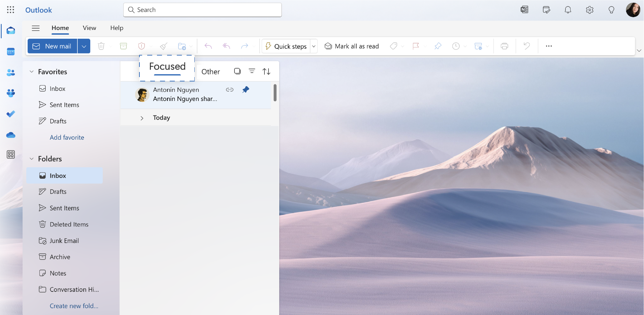
Task: Click Mark all as read
Action: (352, 46)
